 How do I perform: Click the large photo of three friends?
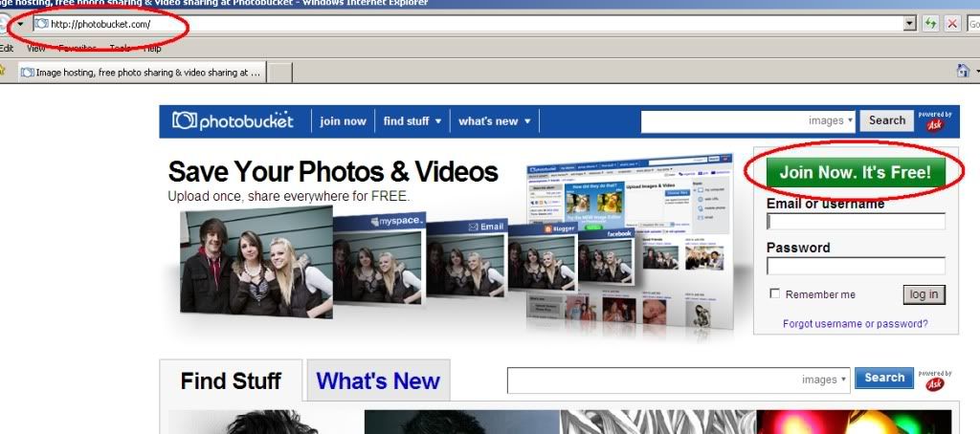(x=256, y=262)
